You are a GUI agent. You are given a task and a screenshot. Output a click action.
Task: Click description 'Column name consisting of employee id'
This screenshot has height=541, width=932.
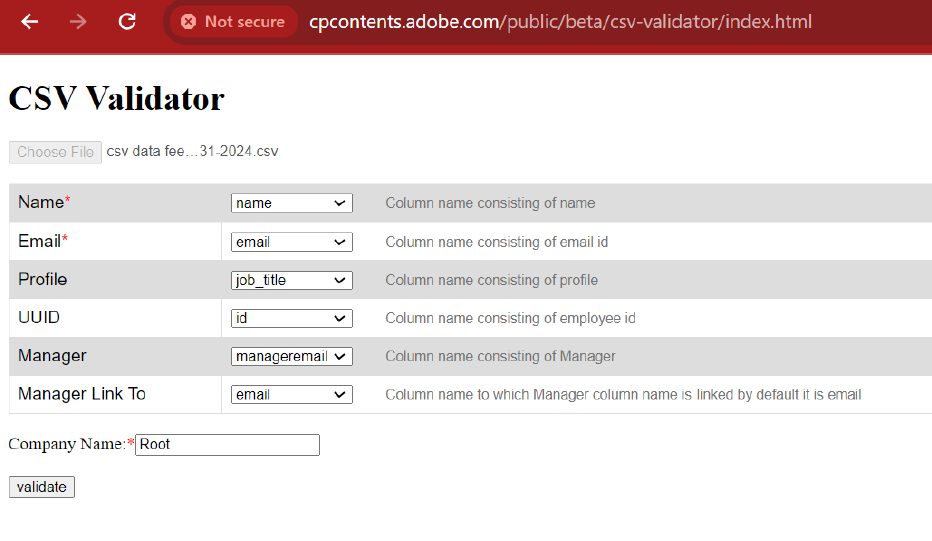click(511, 319)
